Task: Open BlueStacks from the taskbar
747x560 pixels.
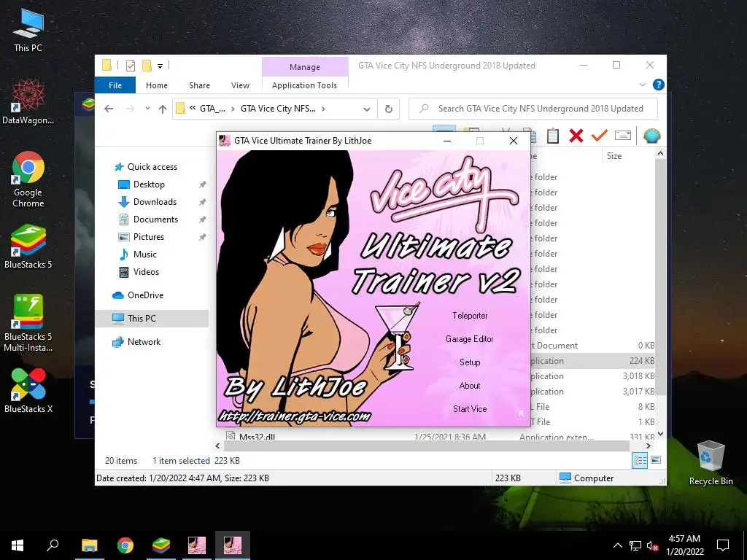Action: [x=161, y=545]
